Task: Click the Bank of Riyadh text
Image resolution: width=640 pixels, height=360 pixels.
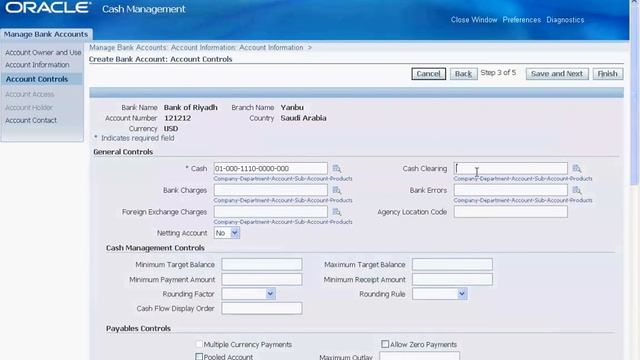Action: tap(191, 107)
